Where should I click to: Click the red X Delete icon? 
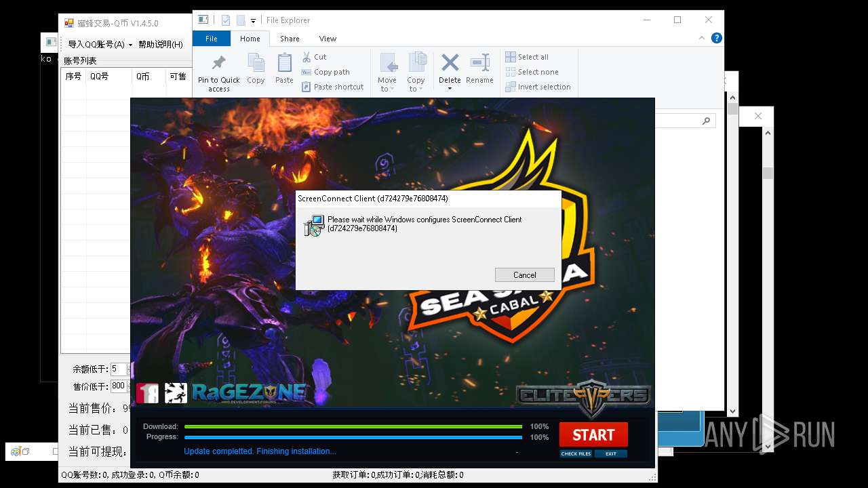coord(450,63)
